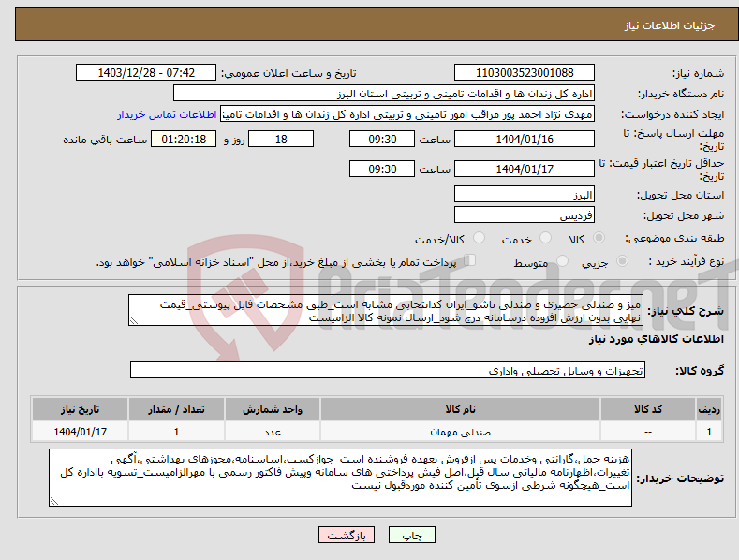Click the ایجاد کننده درخواست field
This screenshot has height=560, width=739.
[x=407, y=114]
